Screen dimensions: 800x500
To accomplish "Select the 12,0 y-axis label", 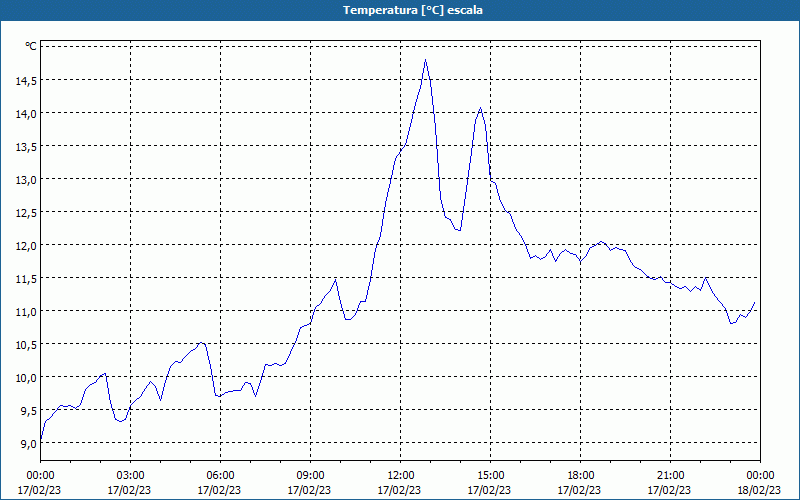I will 26,245.
